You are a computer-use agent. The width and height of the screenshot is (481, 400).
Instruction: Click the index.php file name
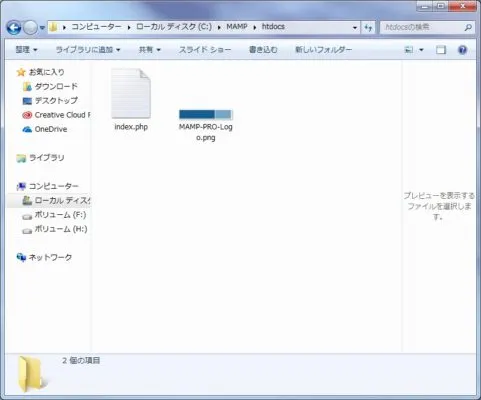pyautogui.click(x=131, y=127)
